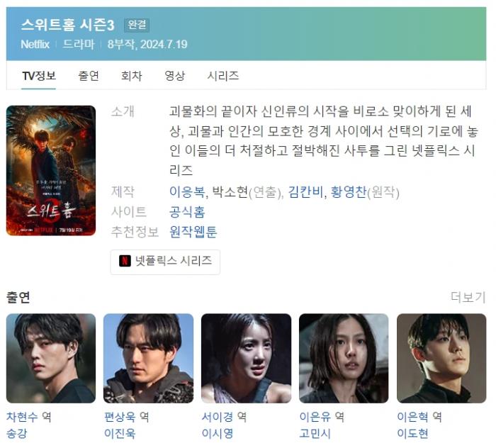Viewport: 496px width, 448px height.
Task: Expand cast list with 더보기
Action: pos(468,297)
